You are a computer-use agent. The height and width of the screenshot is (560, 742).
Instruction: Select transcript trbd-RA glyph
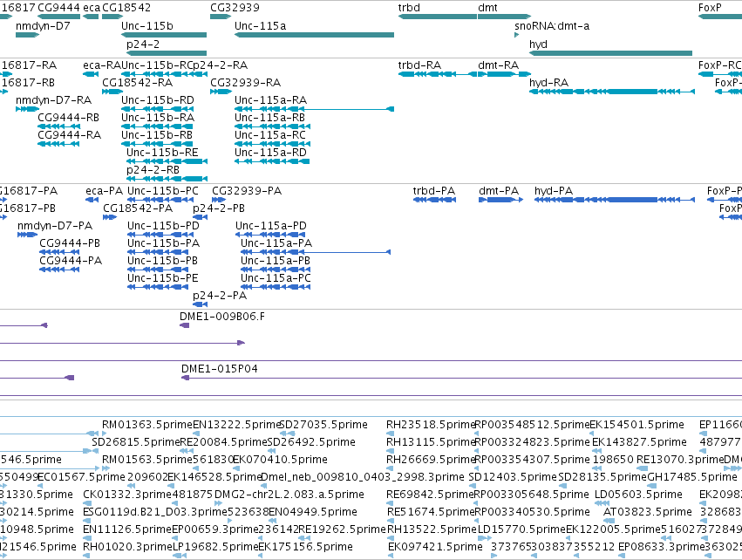[437, 74]
